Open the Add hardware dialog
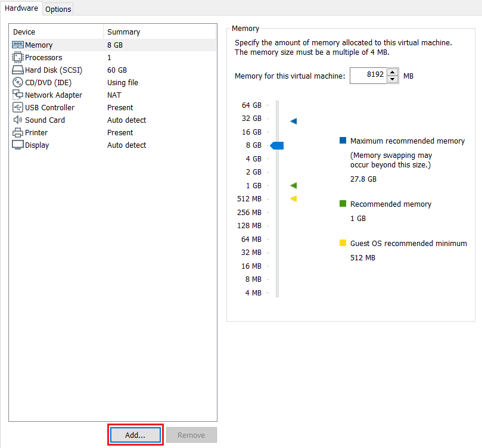This screenshot has width=482, height=448. pyautogui.click(x=135, y=435)
